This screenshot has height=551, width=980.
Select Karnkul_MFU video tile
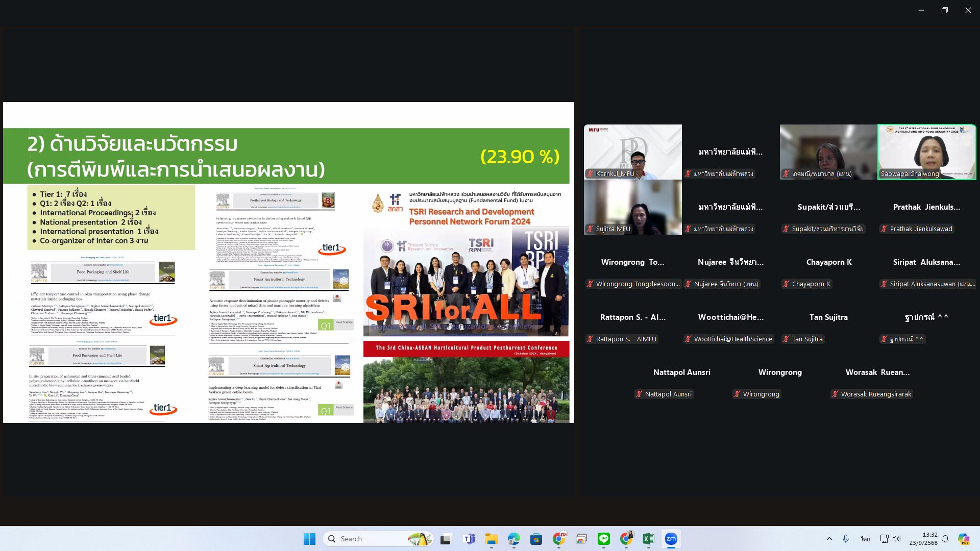(632, 152)
